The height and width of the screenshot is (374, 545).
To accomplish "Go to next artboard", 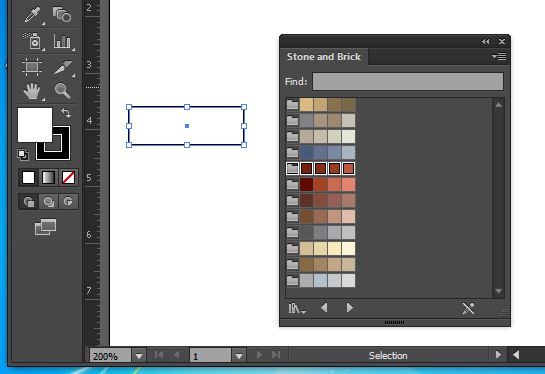I will point(259,355).
